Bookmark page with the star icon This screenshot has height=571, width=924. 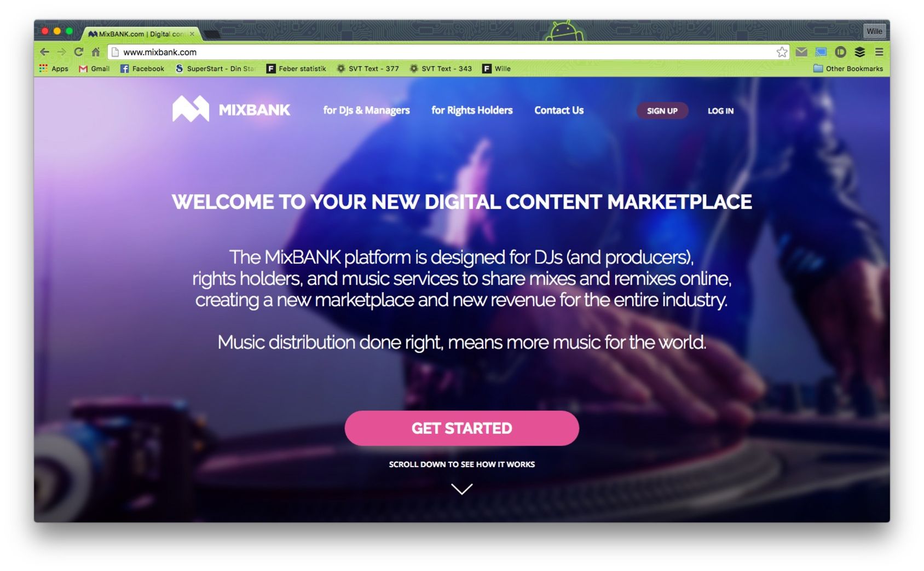pos(782,52)
